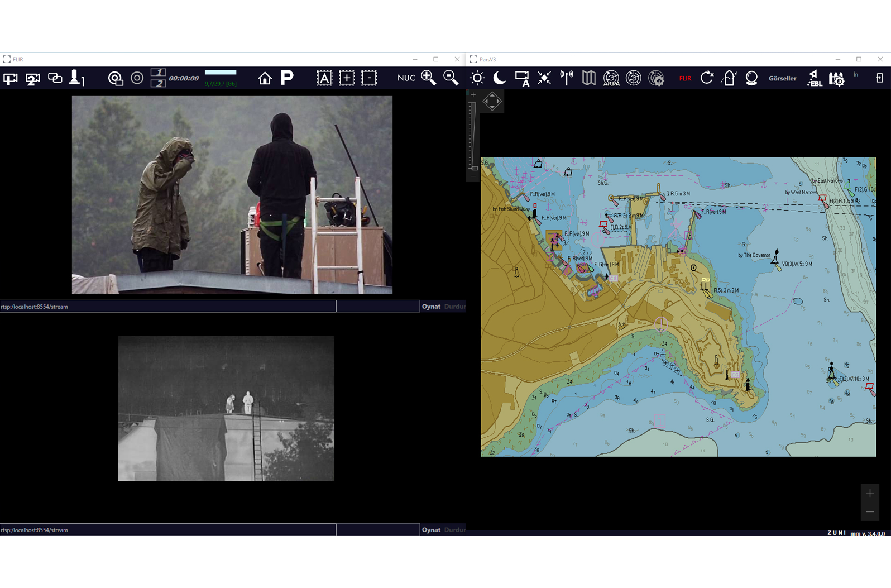This screenshot has width=891, height=588.
Task: Click the ARPA radar icon
Action: pyautogui.click(x=611, y=78)
